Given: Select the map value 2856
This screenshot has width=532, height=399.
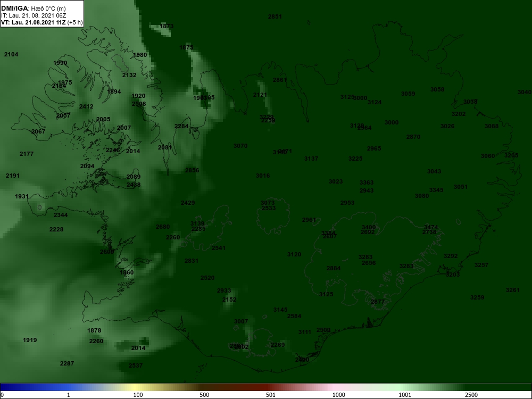Looking at the screenshot, I should pyautogui.click(x=192, y=170).
